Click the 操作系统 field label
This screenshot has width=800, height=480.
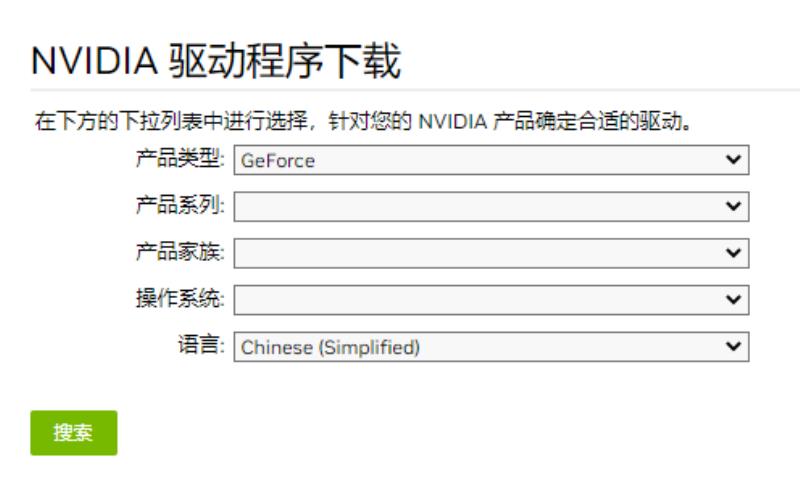(x=180, y=298)
